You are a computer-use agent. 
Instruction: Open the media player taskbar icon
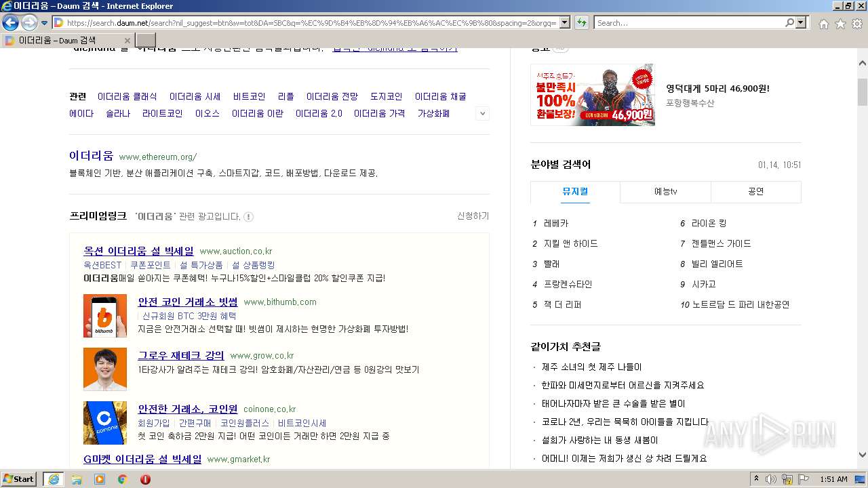(100, 479)
